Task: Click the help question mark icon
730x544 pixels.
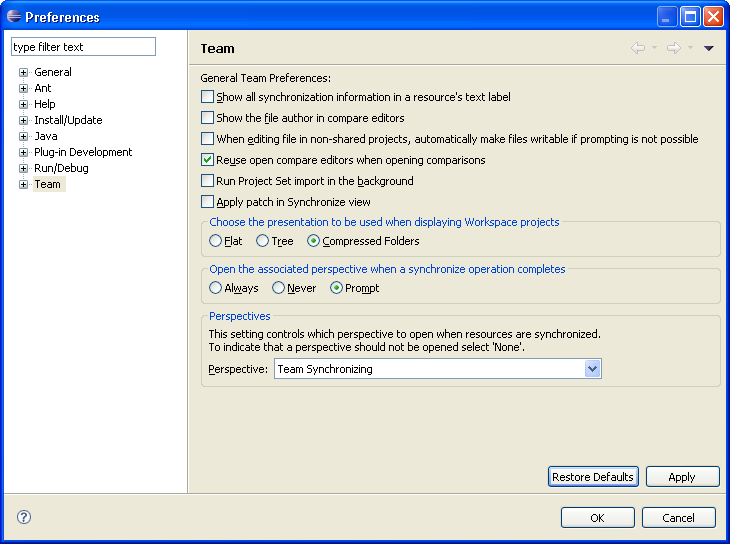Action: pyautogui.click(x=24, y=517)
